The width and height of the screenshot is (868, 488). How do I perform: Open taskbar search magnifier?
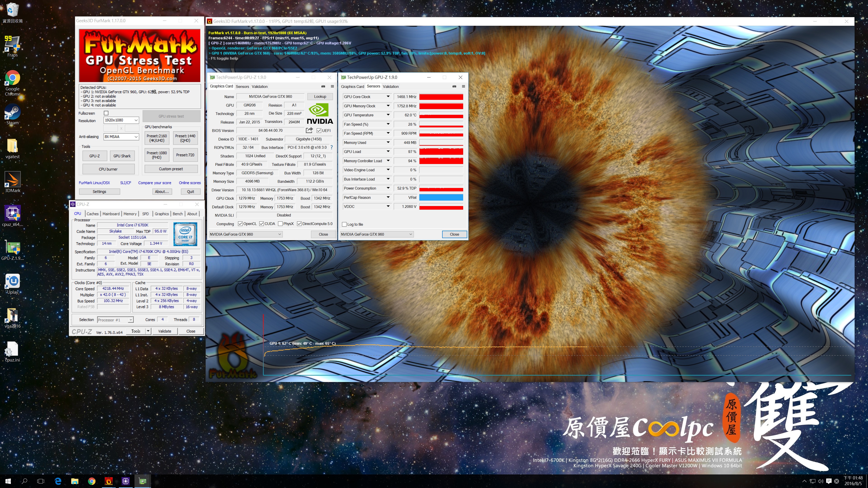point(24,481)
